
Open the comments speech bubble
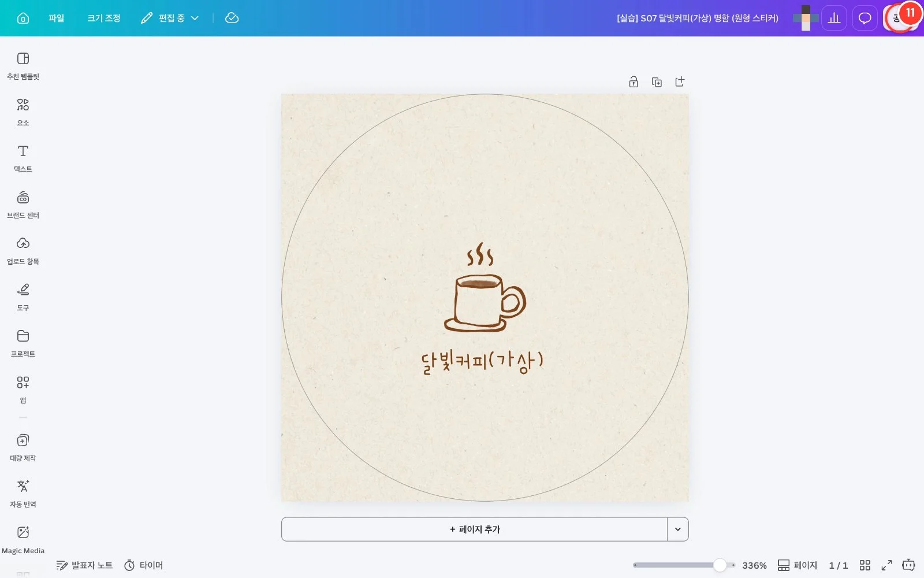click(x=865, y=18)
